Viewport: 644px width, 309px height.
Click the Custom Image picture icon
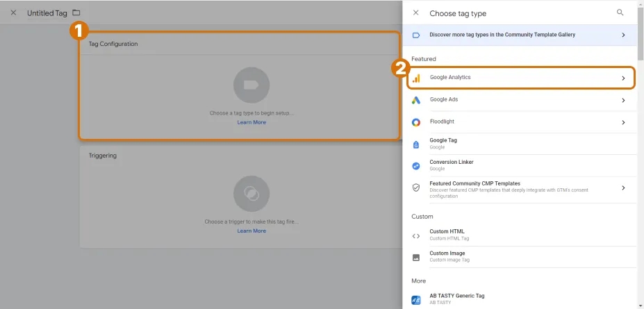pyautogui.click(x=416, y=258)
